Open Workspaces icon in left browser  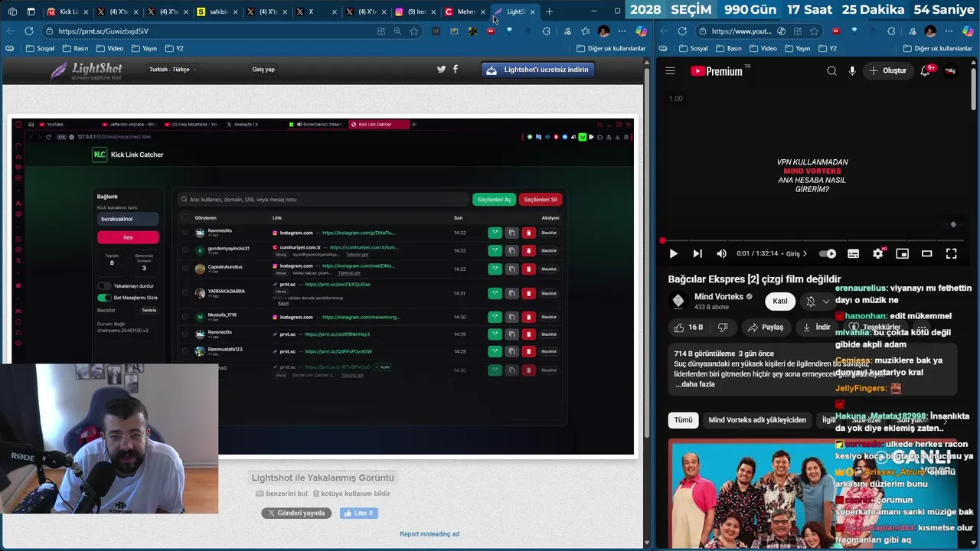tap(11, 11)
